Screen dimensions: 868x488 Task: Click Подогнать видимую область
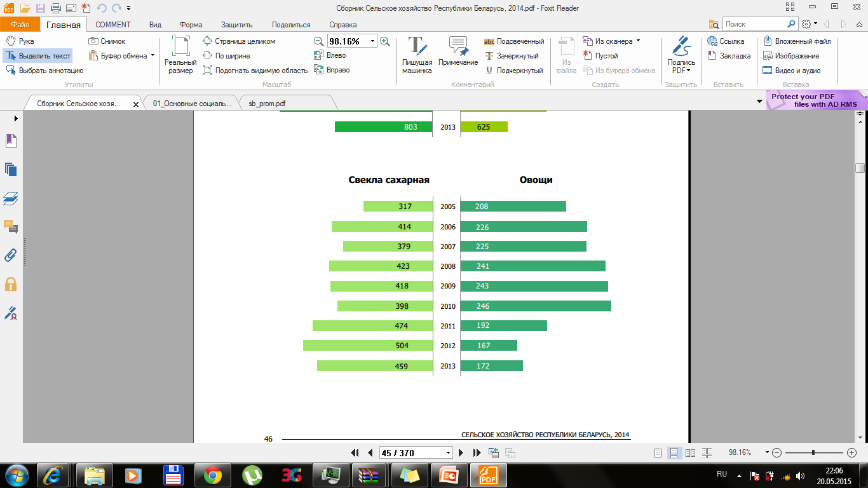click(x=255, y=71)
